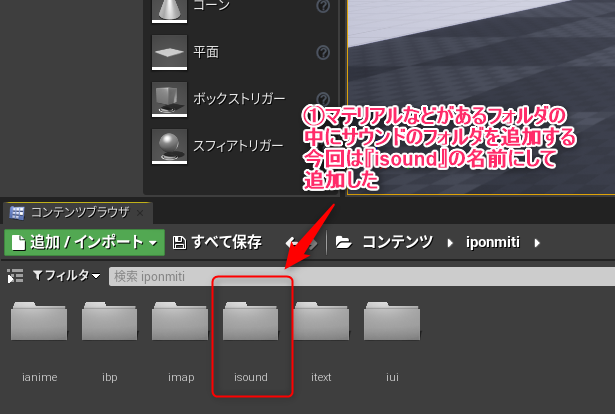This screenshot has width=615, height=414.
Task: Click the 検索 iponmiti search field
Action: point(360,276)
